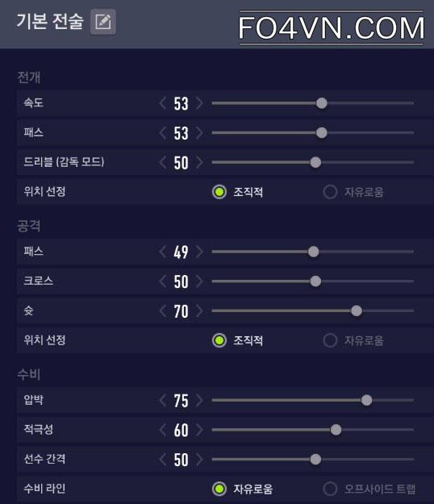Increase 공격 패스 value of 49
The image size is (434, 504).
199,252
